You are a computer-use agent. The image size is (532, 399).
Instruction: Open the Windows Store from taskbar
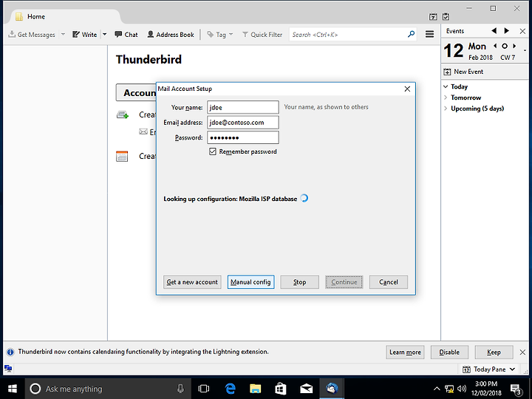pyautogui.click(x=280, y=389)
